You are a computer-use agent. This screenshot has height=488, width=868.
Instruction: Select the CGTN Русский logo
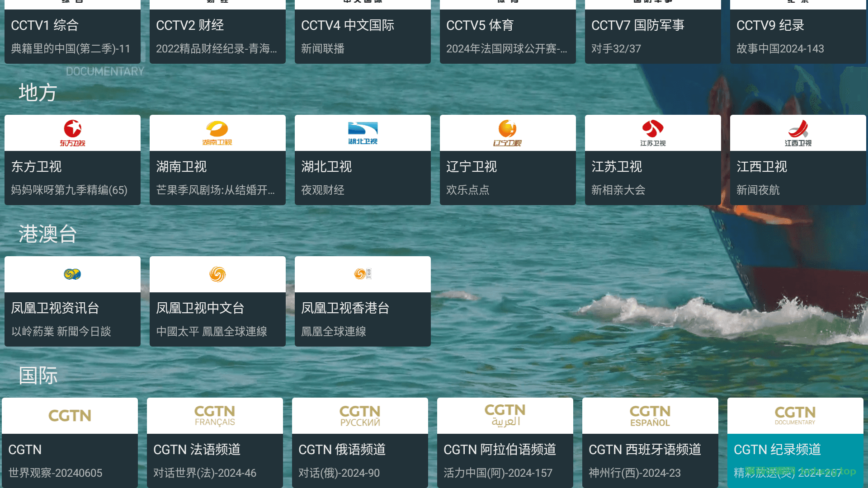pyautogui.click(x=360, y=416)
